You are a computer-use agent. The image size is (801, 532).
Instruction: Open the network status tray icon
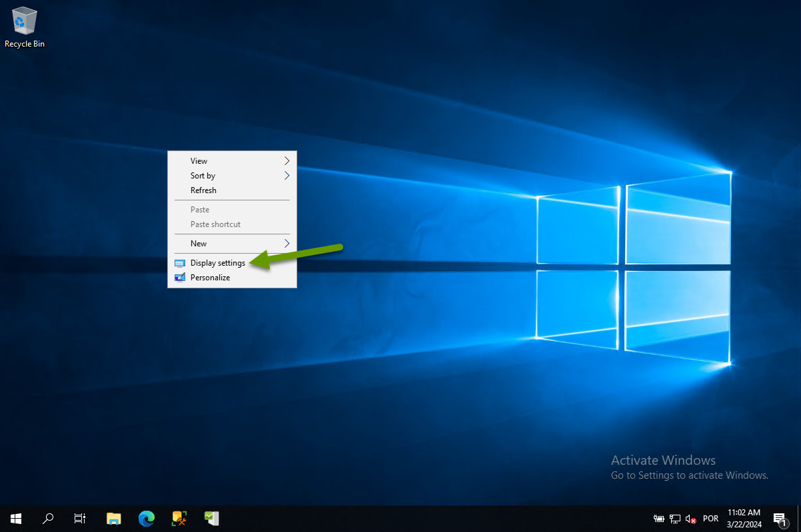[x=675, y=519]
